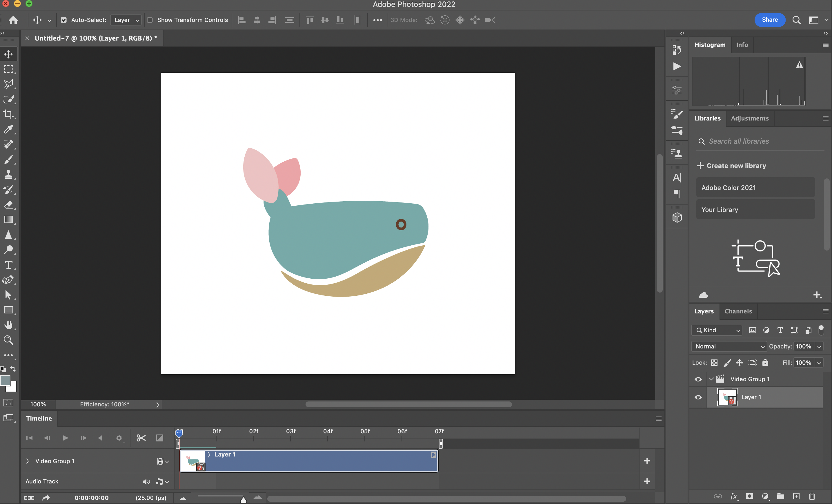Pick the Horizontal Type tool

(x=9, y=265)
